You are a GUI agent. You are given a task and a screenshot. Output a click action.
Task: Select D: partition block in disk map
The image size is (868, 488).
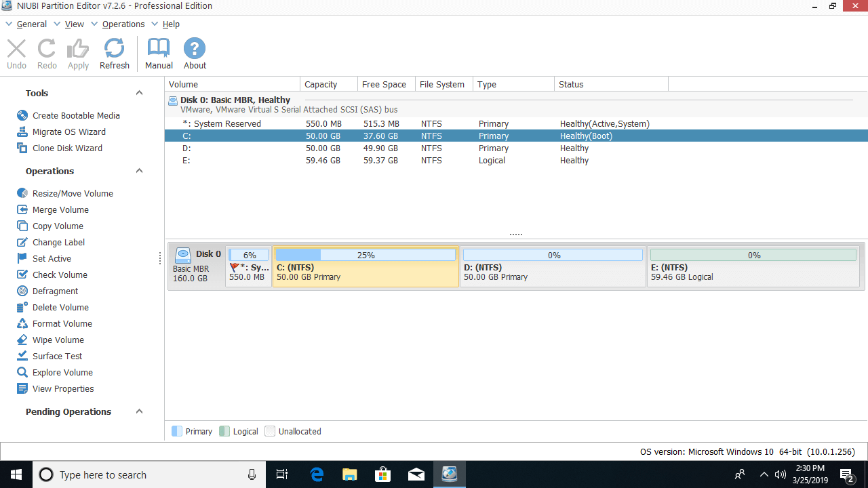click(x=553, y=272)
